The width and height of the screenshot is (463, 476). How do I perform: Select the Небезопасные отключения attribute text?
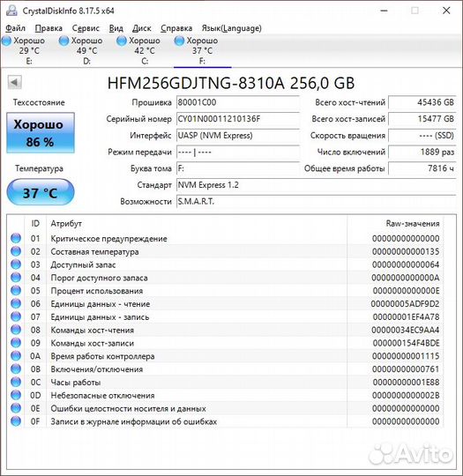click(x=102, y=395)
